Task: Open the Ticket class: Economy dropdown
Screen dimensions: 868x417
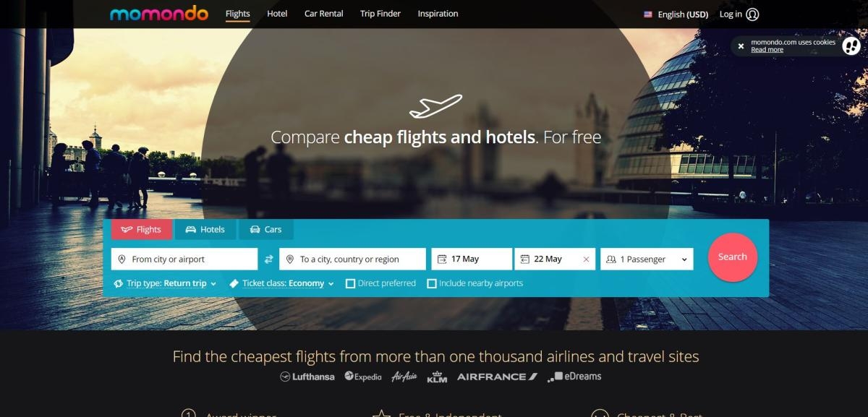Action: (x=281, y=283)
